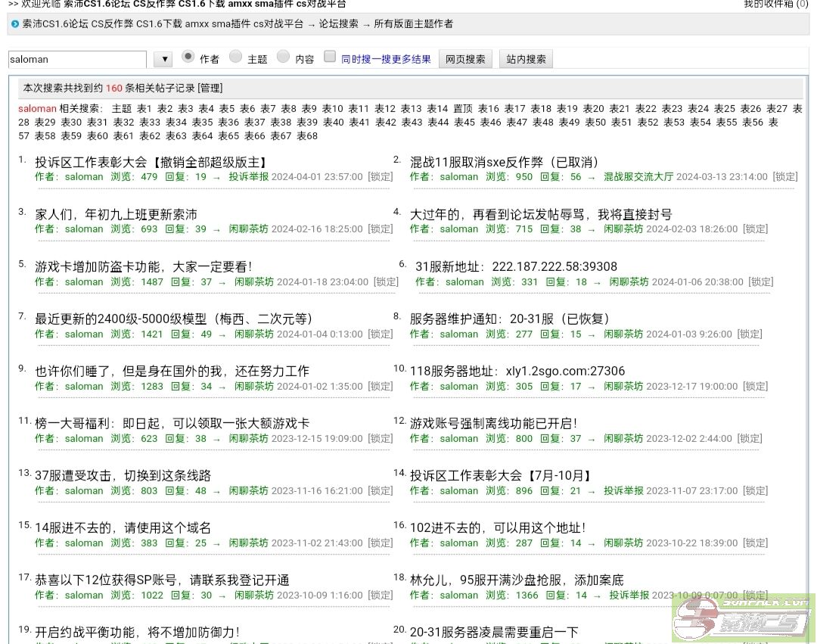Open thread 服务器维护通知: 20-31服（已恢复）
Image resolution: width=817 pixels, height=644 pixels.
tap(510, 319)
